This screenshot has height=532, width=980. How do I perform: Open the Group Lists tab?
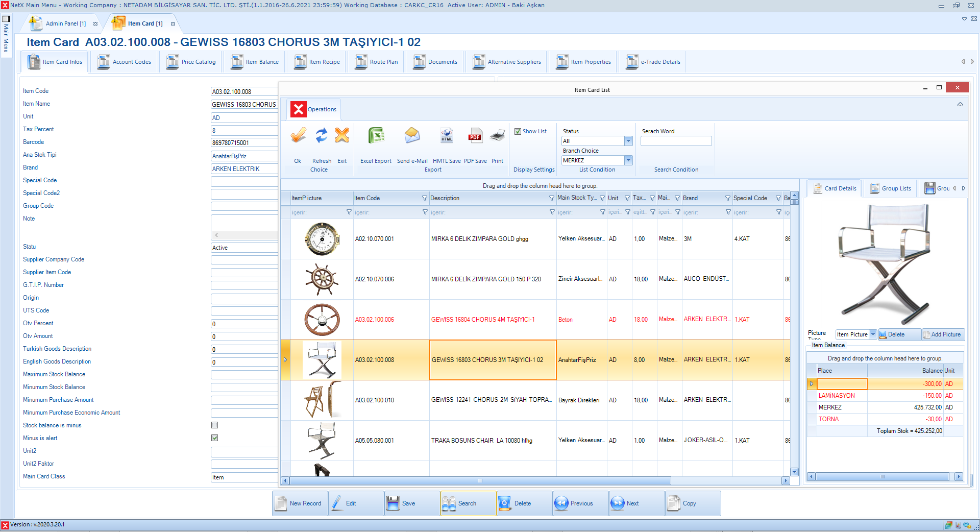tap(891, 188)
